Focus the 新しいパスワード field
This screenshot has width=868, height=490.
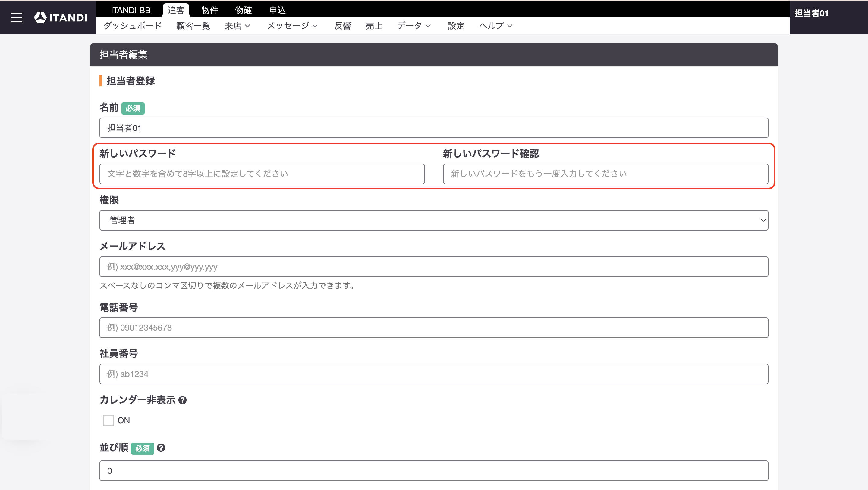coord(262,174)
